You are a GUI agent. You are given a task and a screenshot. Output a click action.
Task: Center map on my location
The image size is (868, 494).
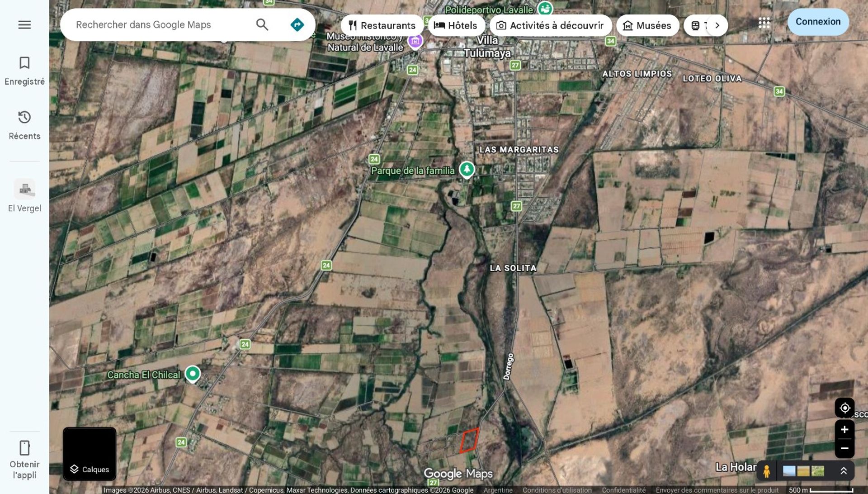[x=844, y=408]
